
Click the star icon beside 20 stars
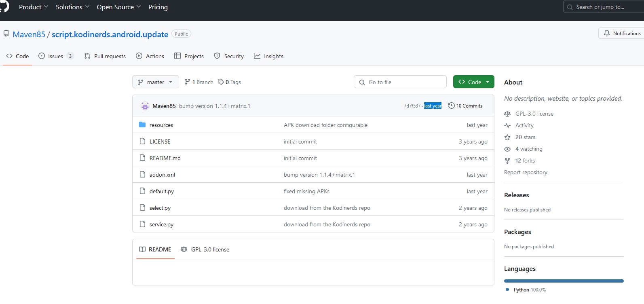pos(507,137)
